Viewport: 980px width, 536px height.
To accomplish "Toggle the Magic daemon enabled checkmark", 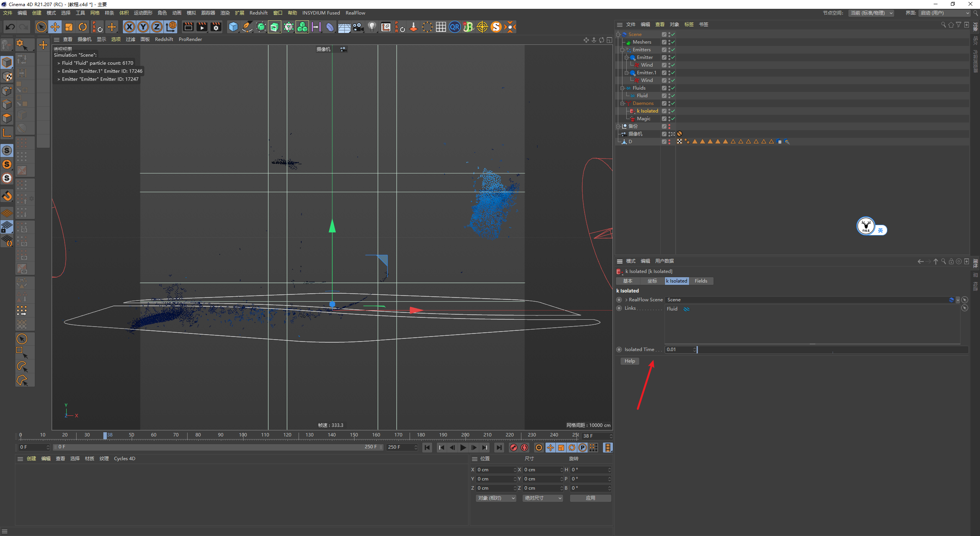I will (x=673, y=119).
